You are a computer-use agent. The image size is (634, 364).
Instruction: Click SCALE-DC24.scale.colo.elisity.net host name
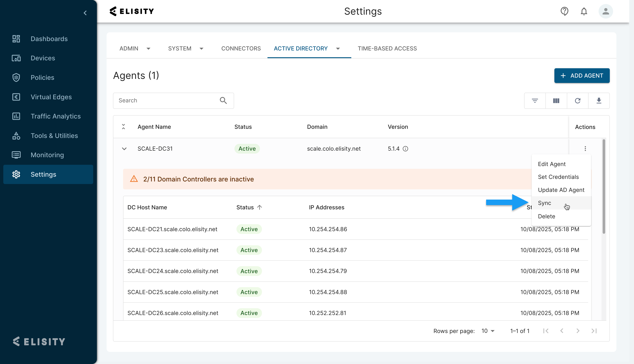point(173,271)
